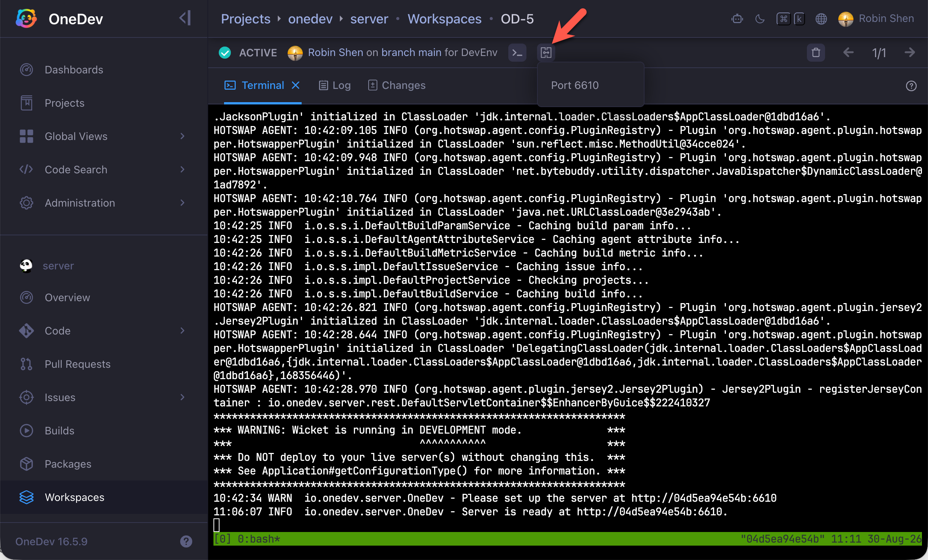Go to Pull Requests
This screenshot has width=928, height=560.
(104, 364)
